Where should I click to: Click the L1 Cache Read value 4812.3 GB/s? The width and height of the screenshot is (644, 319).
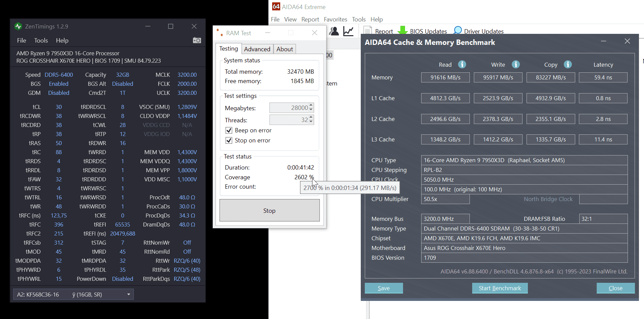click(445, 98)
